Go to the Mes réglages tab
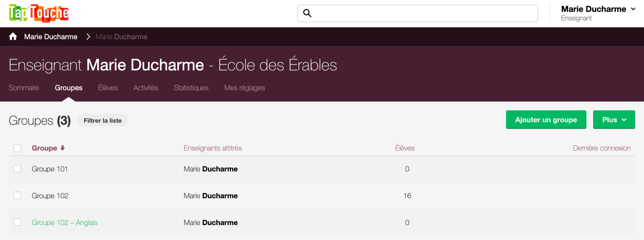The image size is (644, 240). point(245,88)
